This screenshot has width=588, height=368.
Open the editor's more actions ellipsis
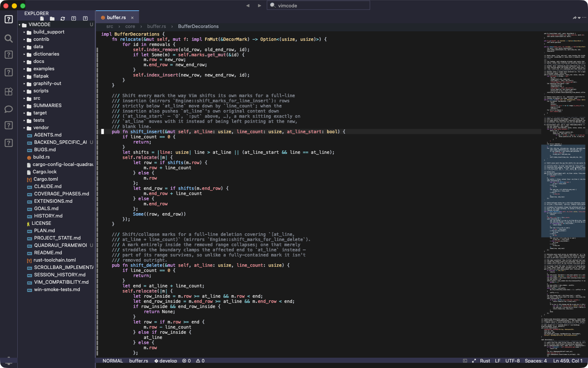coord(584,18)
